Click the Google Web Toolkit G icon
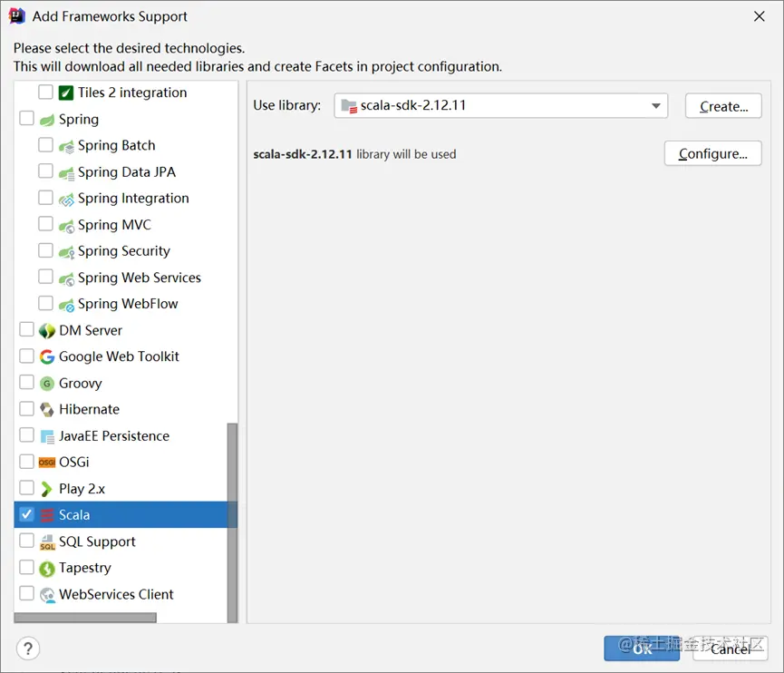The height and width of the screenshot is (673, 784). 47,356
